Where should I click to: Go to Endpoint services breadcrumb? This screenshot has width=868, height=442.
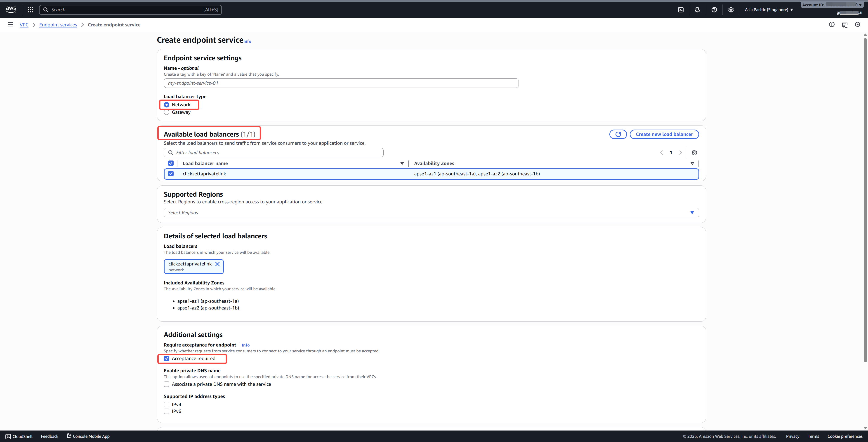58,25
